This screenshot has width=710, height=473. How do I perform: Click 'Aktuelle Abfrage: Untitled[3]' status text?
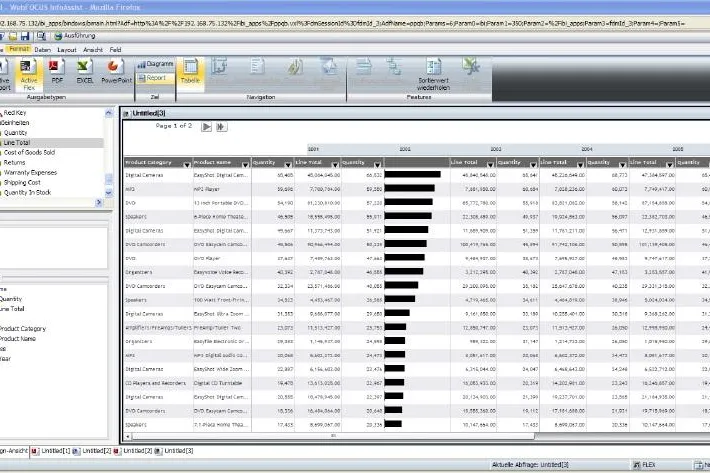click(530, 465)
